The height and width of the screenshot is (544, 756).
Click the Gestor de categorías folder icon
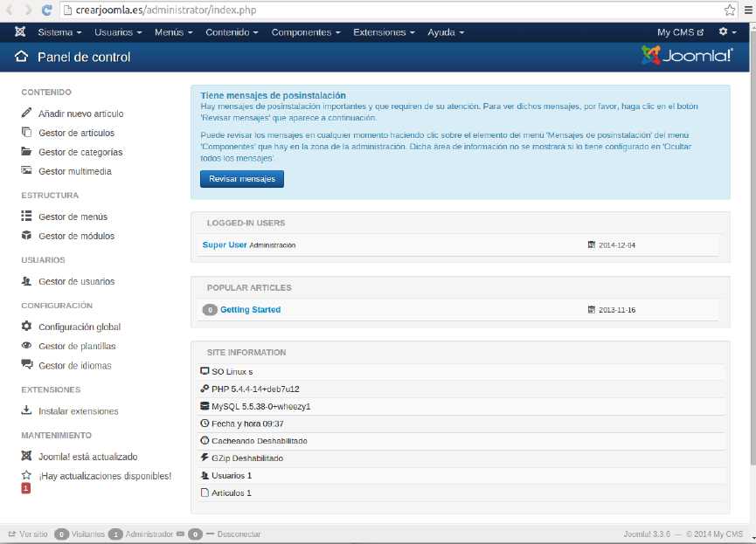click(x=26, y=152)
